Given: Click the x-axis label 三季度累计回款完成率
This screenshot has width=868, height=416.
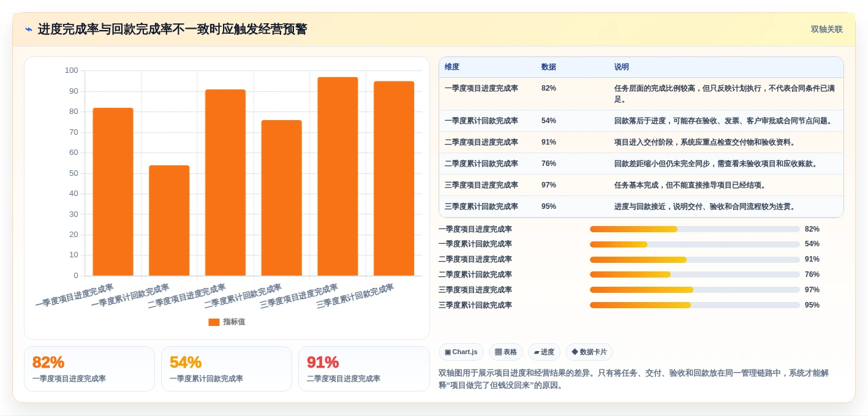Looking at the screenshot, I should point(355,296).
